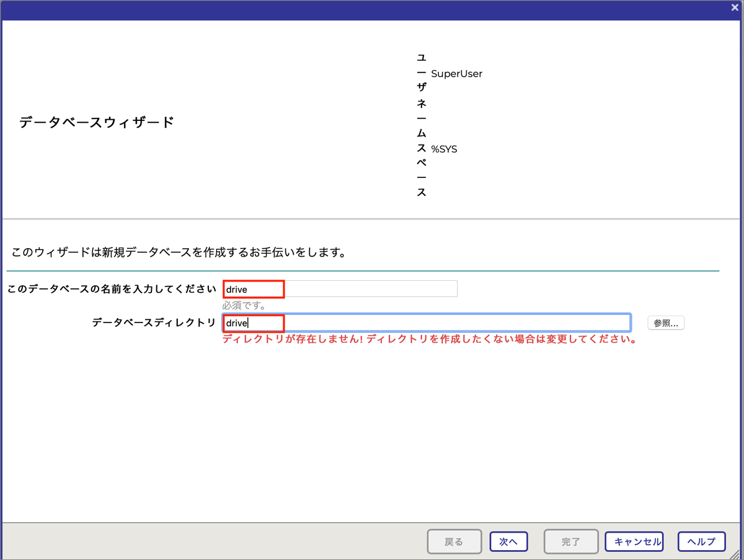This screenshot has height=560, width=744.
Task: Open the 参照... browse button
Action: click(x=666, y=322)
